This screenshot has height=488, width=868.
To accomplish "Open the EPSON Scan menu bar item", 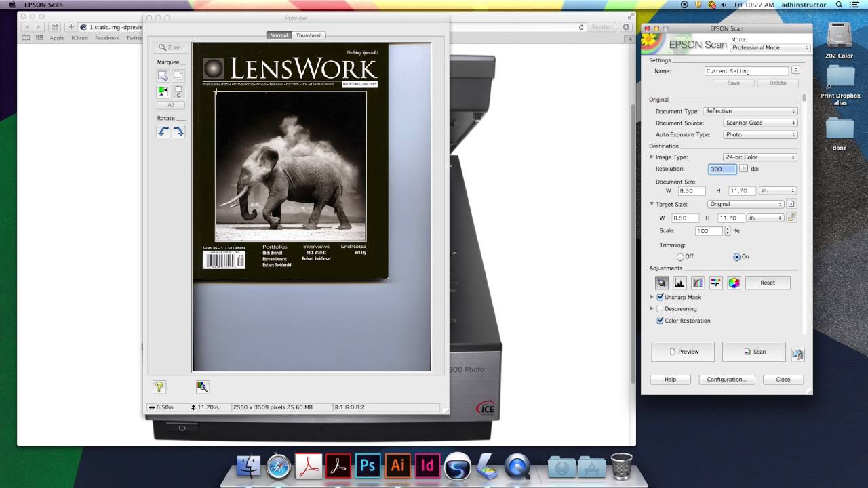I will 43,5.
